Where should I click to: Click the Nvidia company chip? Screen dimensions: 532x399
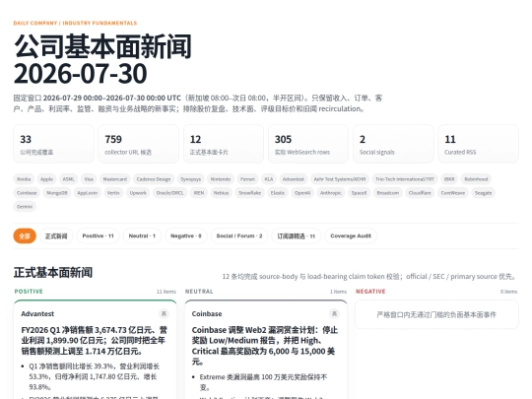pyautogui.click(x=24, y=179)
